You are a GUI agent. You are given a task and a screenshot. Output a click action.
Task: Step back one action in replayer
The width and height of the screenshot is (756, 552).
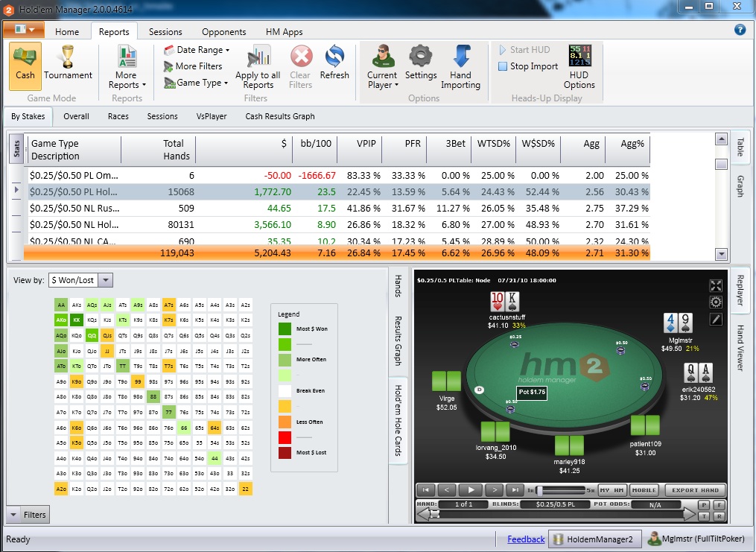coord(447,490)
